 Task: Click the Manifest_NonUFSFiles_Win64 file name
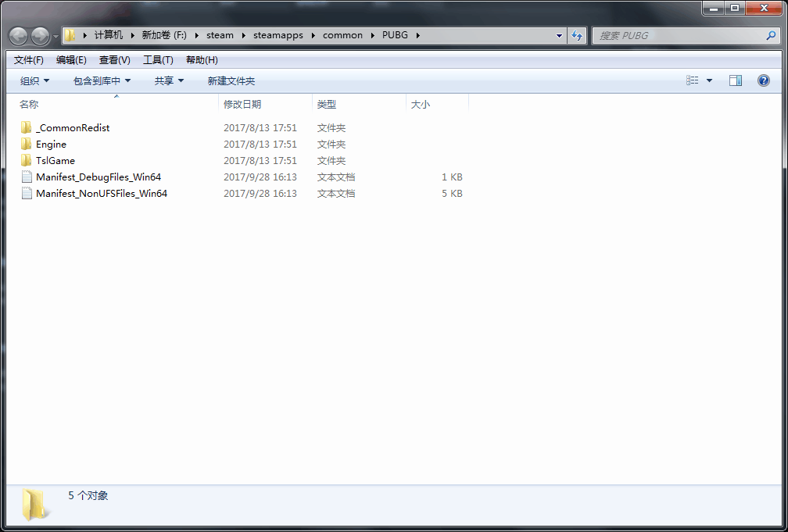tap(102, 194)
